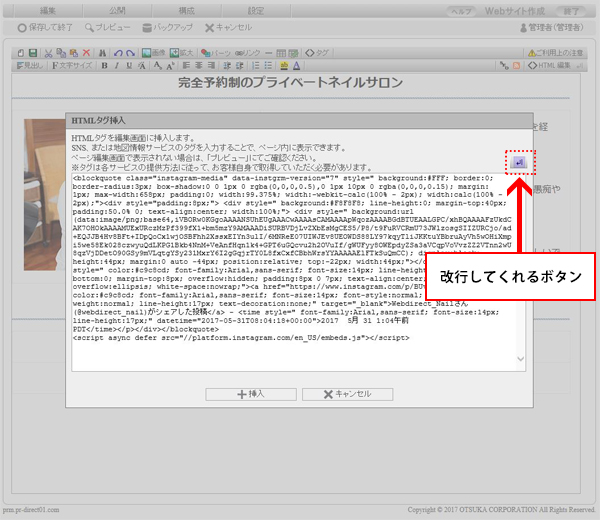Click the copy icon in editor toolbar

(61, 53)
